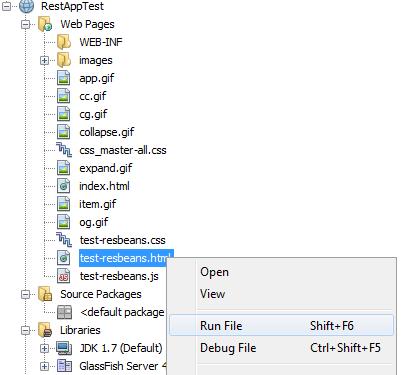The width and height of the screenshot is (415, 375).
Task: Click the css_master-all.css stylesheet icon
Action: (64, 150)
